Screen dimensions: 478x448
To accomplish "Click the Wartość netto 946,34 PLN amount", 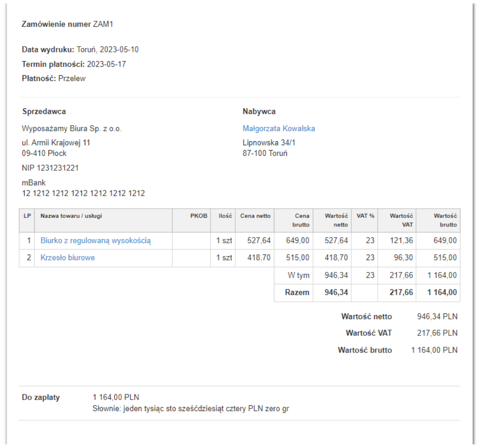I will click(437, 316).
